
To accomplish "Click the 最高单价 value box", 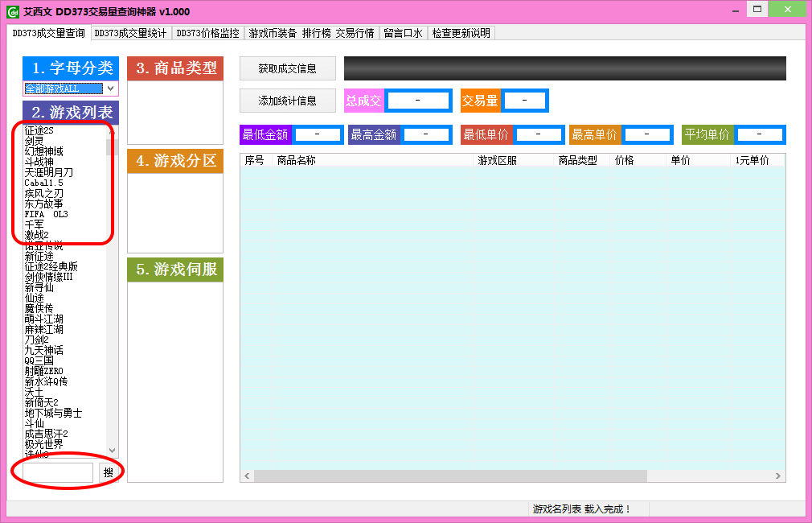I will (647, 134).
